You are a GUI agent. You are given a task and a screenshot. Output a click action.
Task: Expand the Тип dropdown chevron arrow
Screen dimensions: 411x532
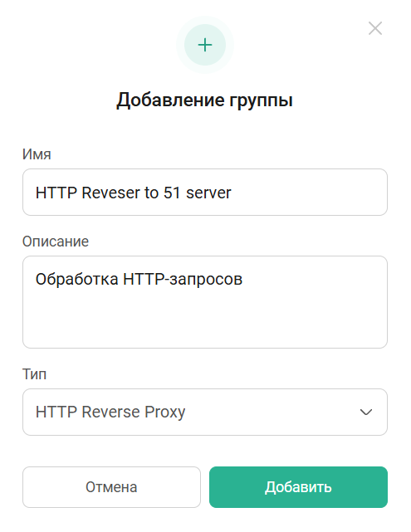click(x=366, y=412)
